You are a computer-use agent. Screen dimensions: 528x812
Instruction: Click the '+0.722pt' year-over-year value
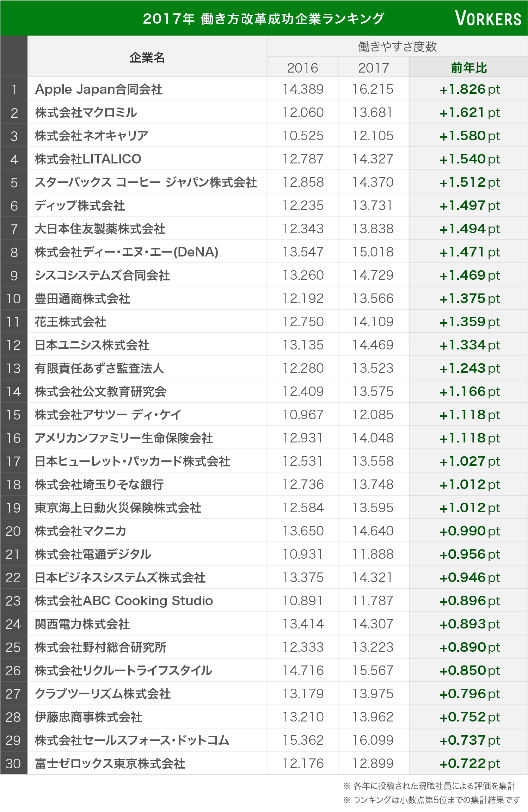pyautogui.click(x=470, y=764)
